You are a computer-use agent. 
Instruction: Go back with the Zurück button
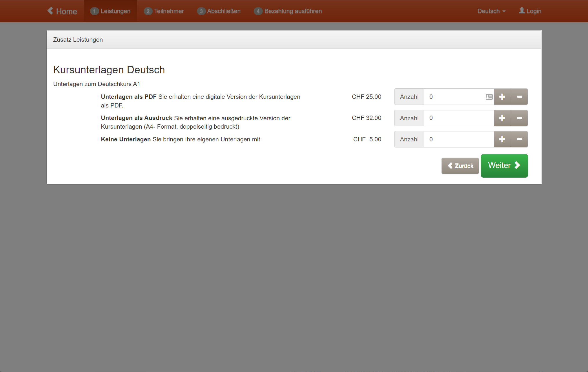(x=460, y=166)
